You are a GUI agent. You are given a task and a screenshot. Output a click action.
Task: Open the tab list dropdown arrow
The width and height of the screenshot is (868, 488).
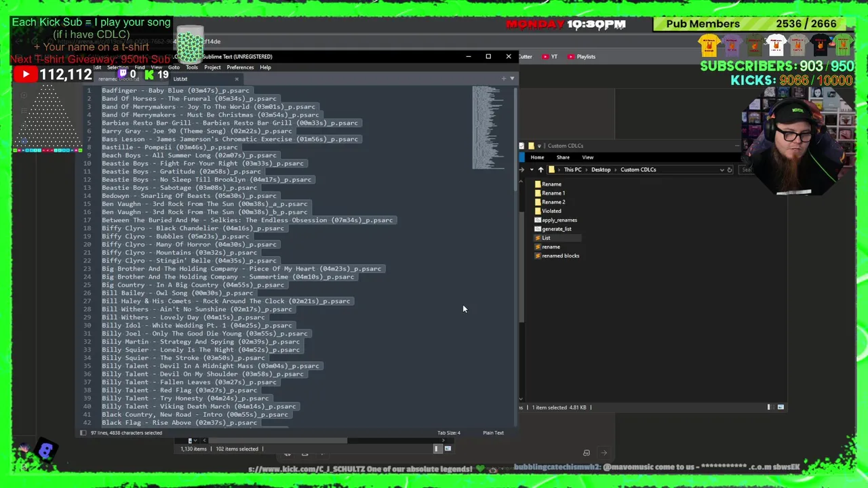pos(512,79)
